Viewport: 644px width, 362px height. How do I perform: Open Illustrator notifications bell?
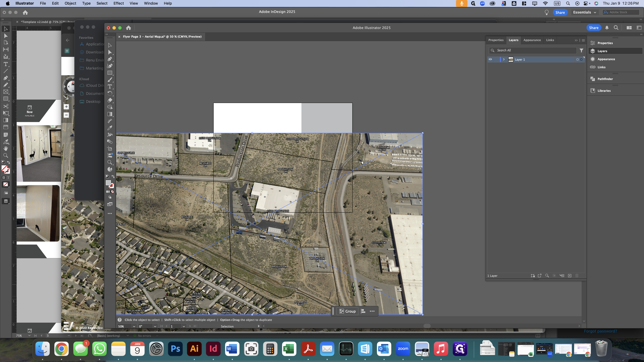tap(607, 28)
